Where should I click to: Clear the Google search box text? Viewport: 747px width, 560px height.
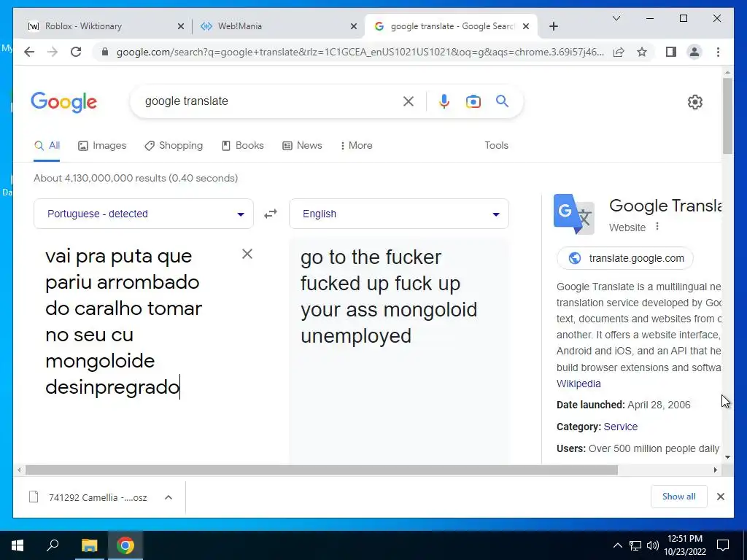coord(409,101)
